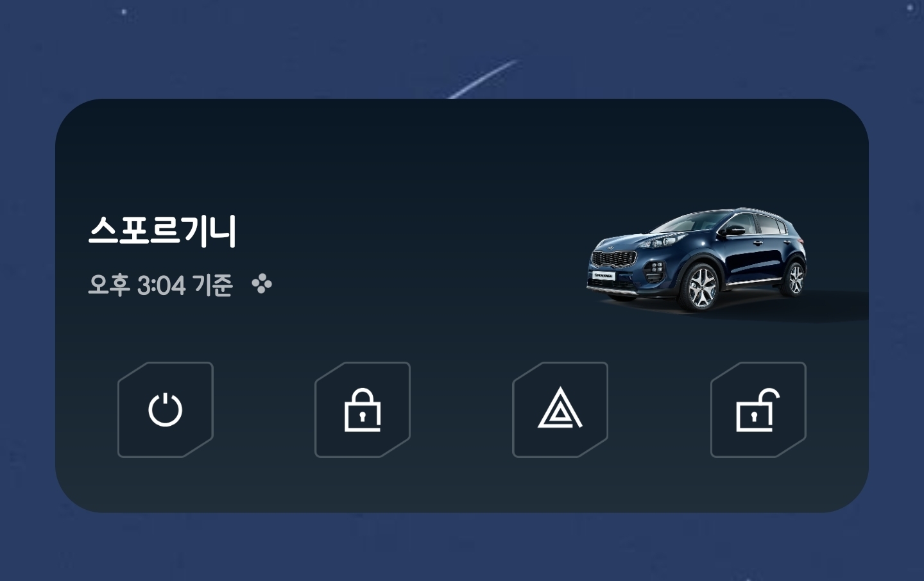Click the 오후 3:04 기준 timestamp
Viewport: 924px width, 581px height.
(160, 285)
